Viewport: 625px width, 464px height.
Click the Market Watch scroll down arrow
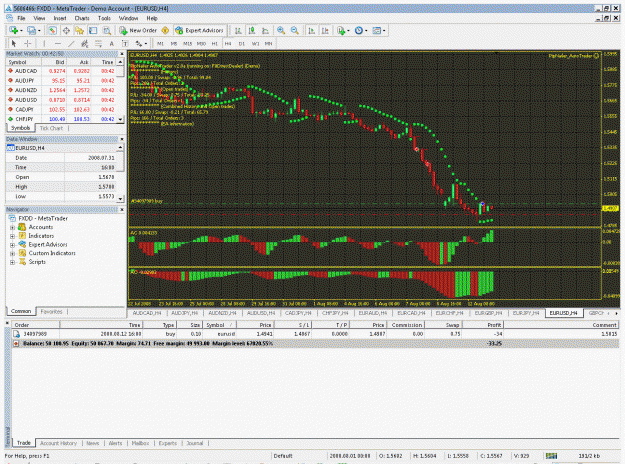[120, 119]
